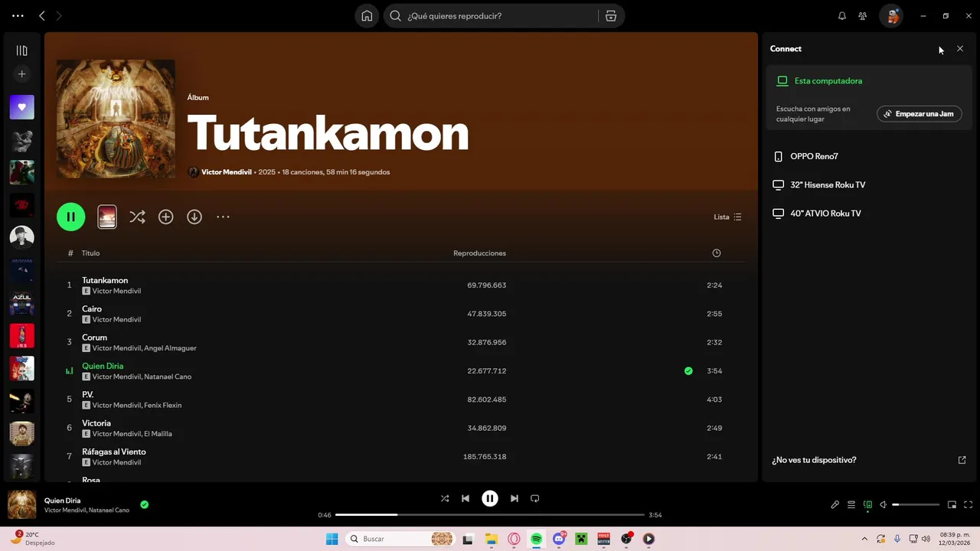Open the miniplayer icon
Image resolution: width=980 pixels, height=551 pixels.
(x=952, y=505)
